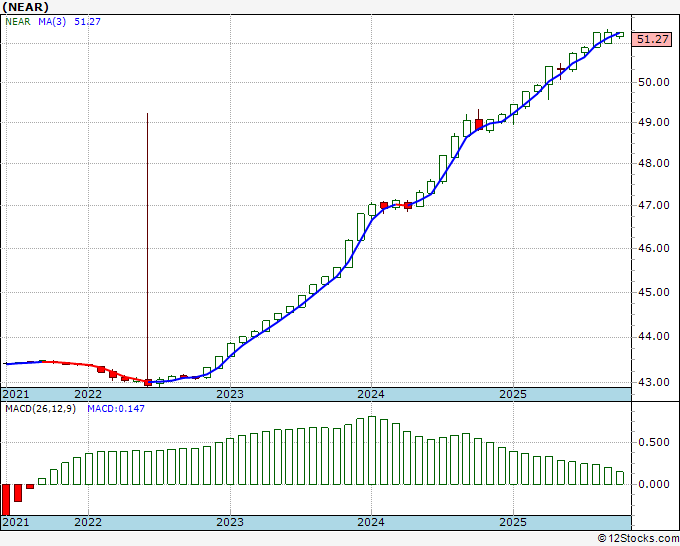Click the 0.000 MACD axis label

pyautogui.click(x=654, y=485)
